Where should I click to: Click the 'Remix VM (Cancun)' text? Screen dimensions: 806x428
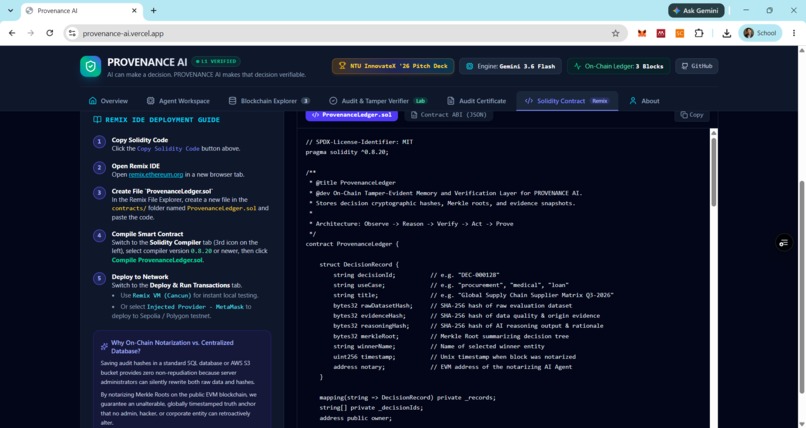click(162, 296)
